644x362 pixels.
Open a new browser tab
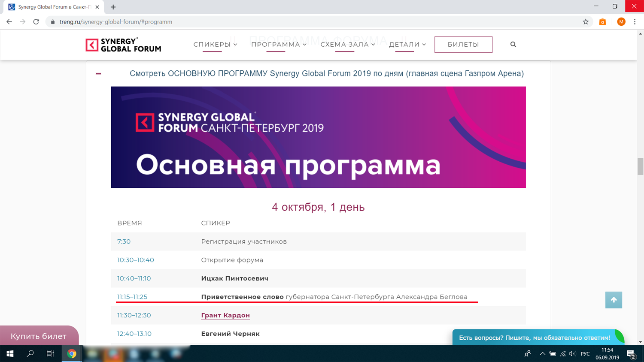[x=113, y=7]
